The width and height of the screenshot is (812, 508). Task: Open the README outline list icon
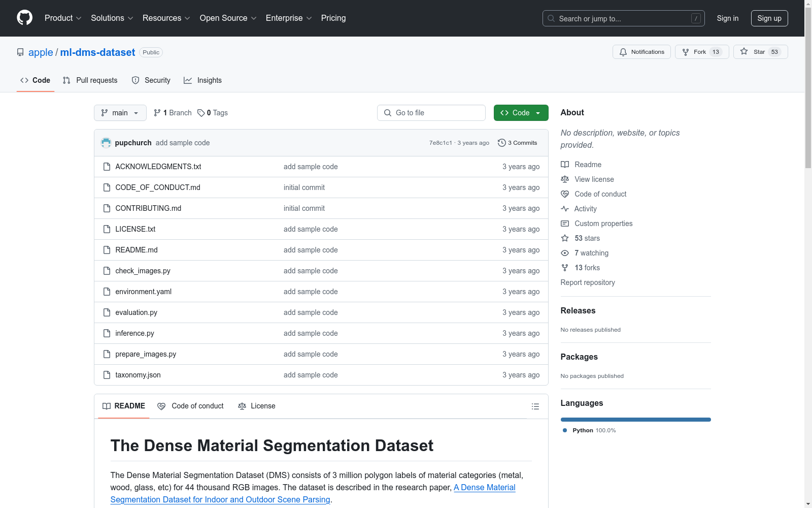pyautogui.click(x=535, y=406)
